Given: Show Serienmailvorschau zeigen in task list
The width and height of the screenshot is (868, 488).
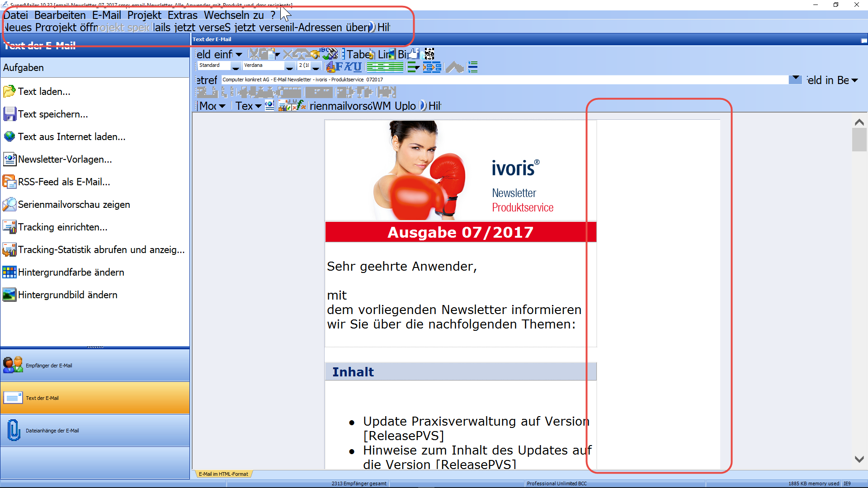Looking at the screenshot, I should [x=66, y=204].
